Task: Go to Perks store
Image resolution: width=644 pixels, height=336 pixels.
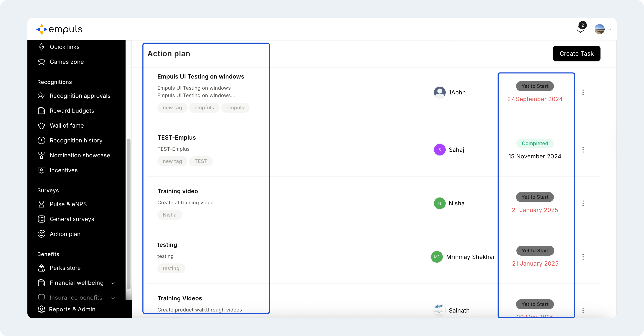Action: 65,268
